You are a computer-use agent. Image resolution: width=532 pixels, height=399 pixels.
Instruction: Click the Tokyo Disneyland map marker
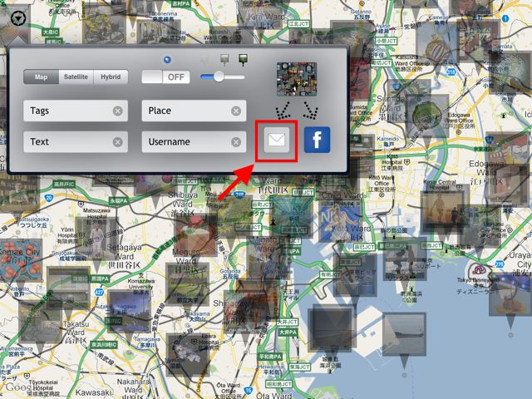coord(479,270)
